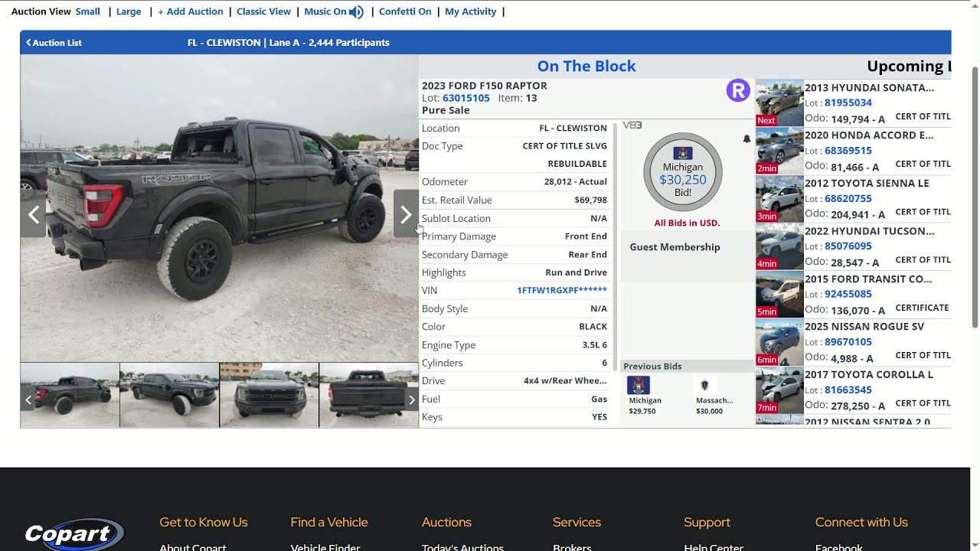Open lot 81955034 link
Image resolution: width=980 pixels, height=551 pixels.
coord(848,103)
